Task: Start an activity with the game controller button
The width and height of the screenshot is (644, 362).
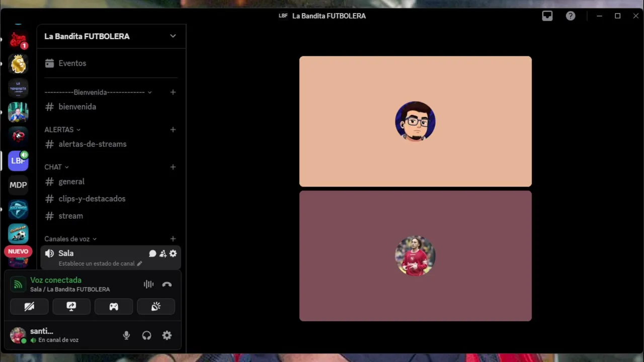Action: pos(114,306)
